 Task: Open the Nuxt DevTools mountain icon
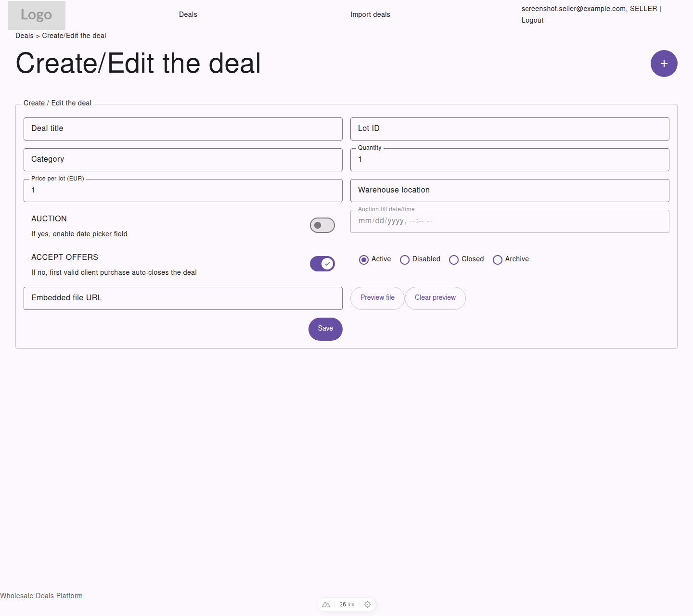click(x=326, y=604)
